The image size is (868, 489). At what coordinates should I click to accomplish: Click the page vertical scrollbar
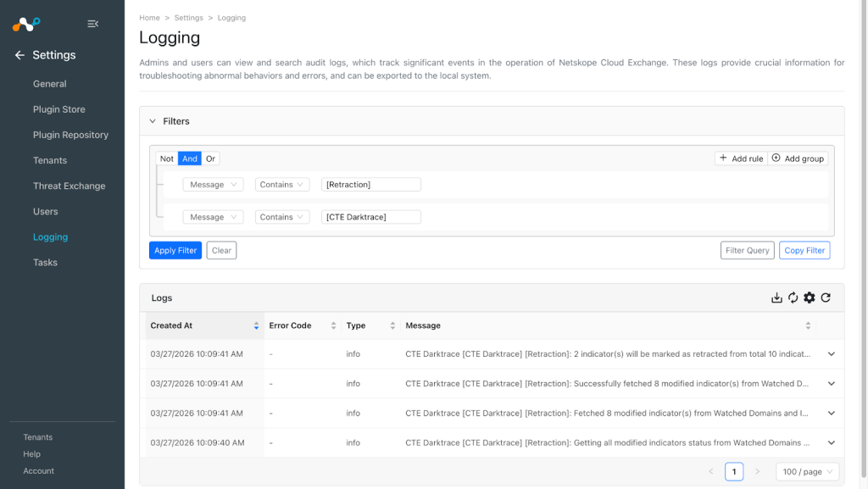click(x=863, y=238)
